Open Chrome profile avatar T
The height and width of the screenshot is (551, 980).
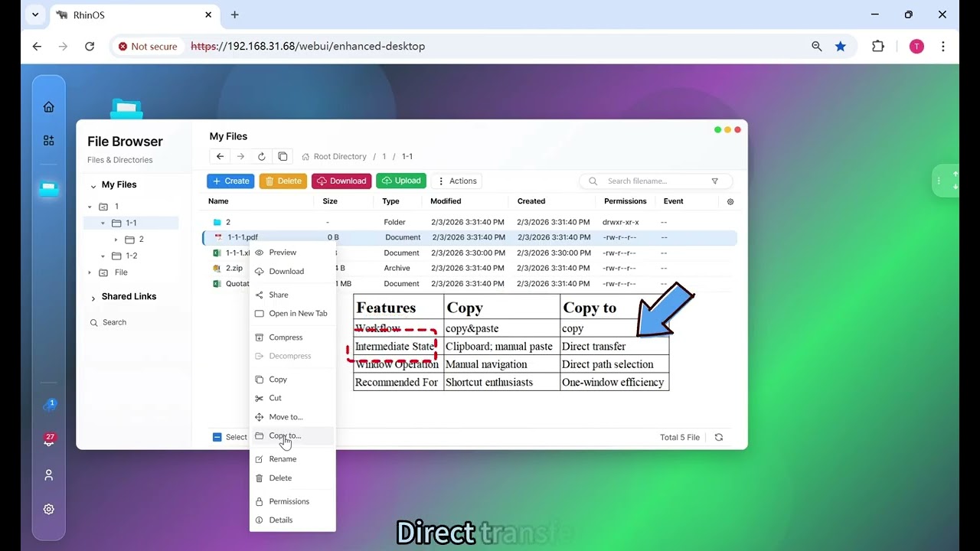point(916,46)
